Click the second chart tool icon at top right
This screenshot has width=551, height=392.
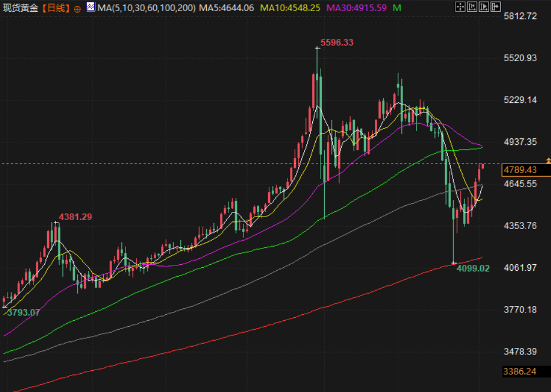[472, 6]
